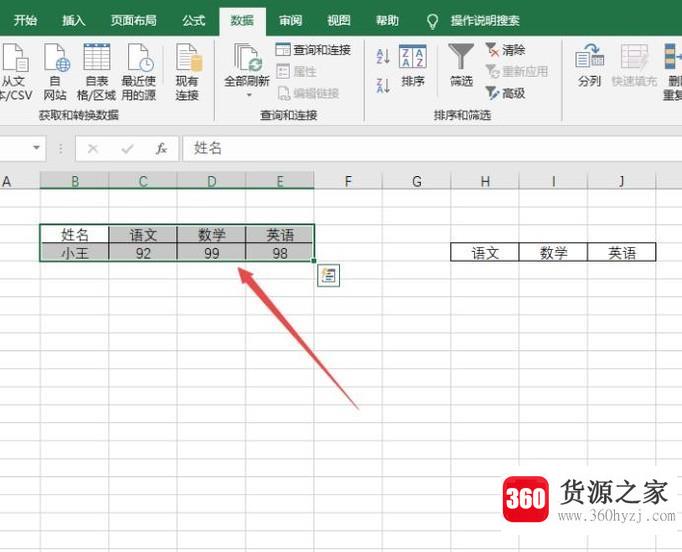Click the Insert Function fx icon
This screenshot has width=682, height=552.
pyautogui.click(x=161, y=149)
